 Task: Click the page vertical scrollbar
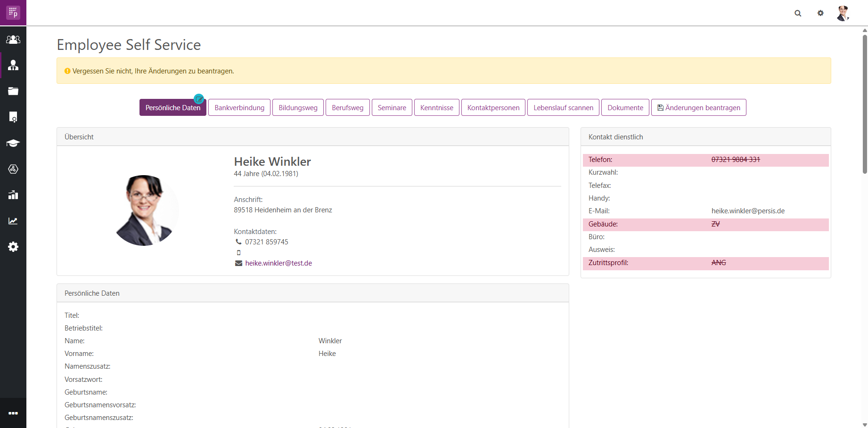(x=865, y=104)
